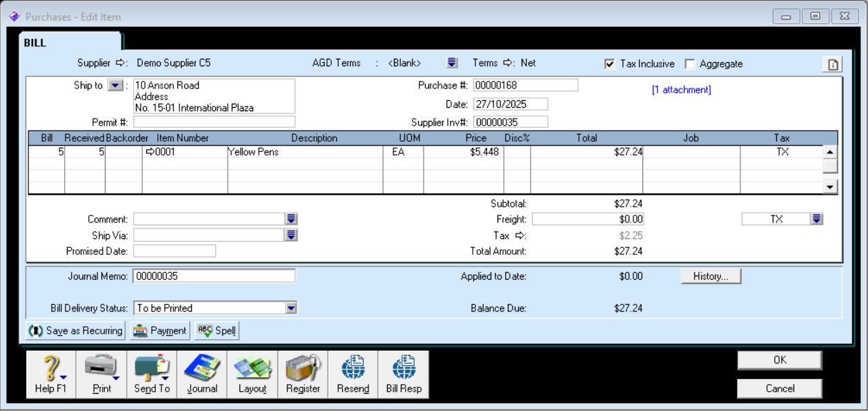Viewport: 868px width, 411px height.
Task: Enable the Aggregate checkbox
Action: [689, 64]
